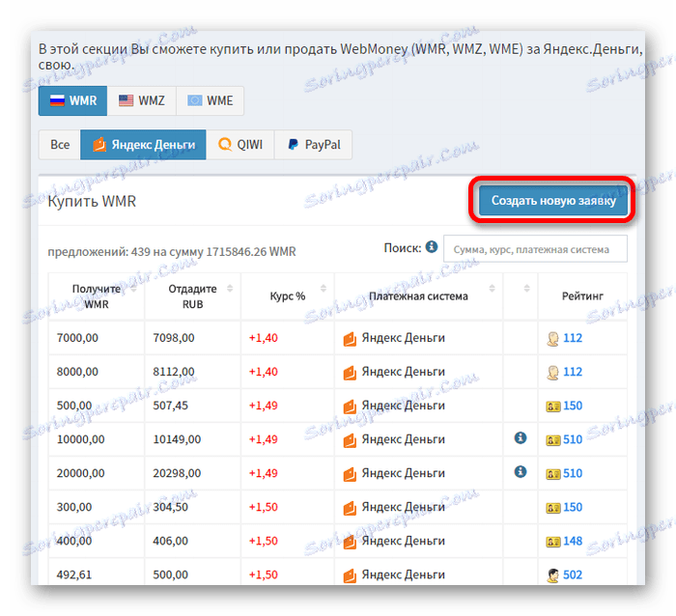Click Яндекс wallet icon in 20298,00 row
The height and width of the screenshot is (616, 676).
(350, 474)
